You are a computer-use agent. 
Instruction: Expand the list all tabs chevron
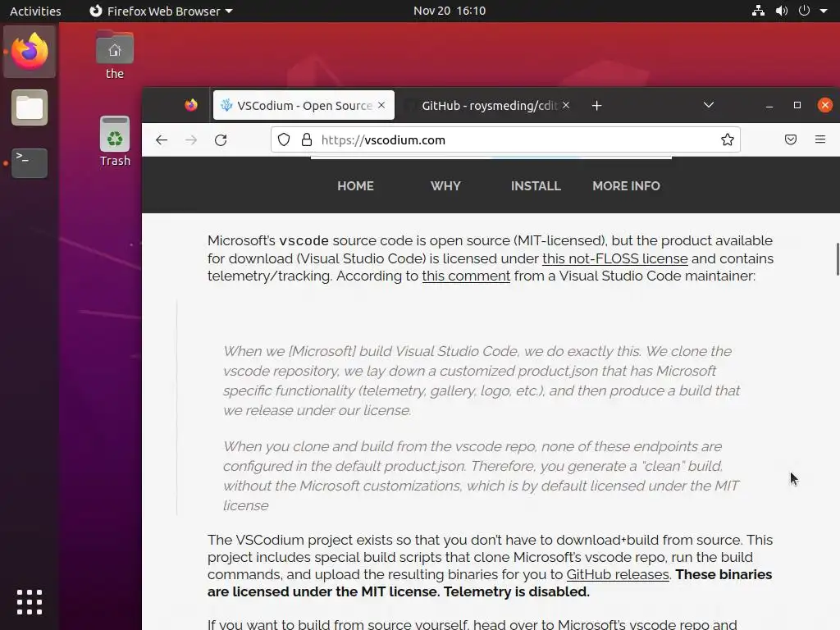click(x=709, y=105)
